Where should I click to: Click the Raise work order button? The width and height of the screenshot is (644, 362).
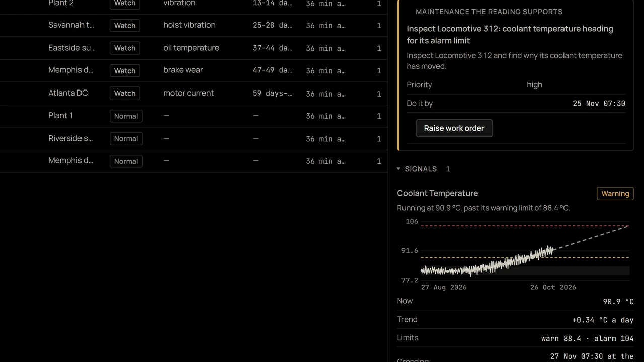pos(454,128)
